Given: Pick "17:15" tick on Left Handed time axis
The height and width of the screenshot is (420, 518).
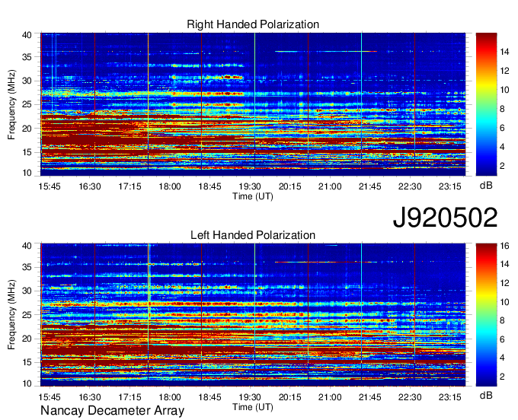Looking at the screenshot, I should [129, 397].
